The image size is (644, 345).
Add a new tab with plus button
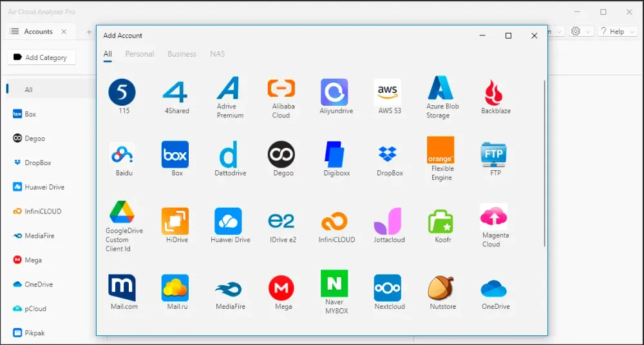89,32
